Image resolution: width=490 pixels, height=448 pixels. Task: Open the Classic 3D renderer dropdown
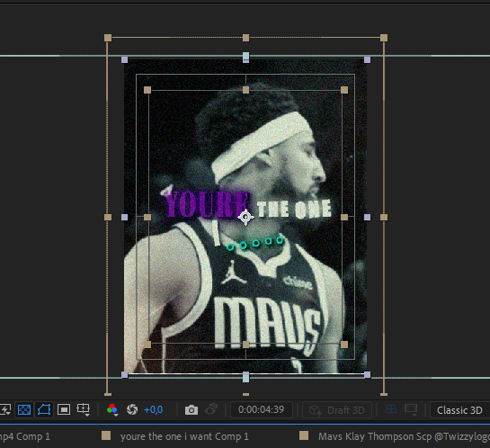pos(459,410)
